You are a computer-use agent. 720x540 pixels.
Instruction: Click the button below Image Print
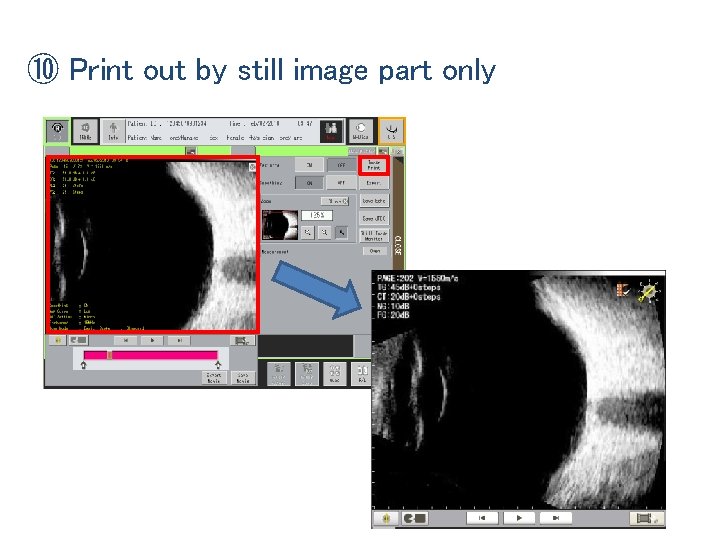pos(374,183)
